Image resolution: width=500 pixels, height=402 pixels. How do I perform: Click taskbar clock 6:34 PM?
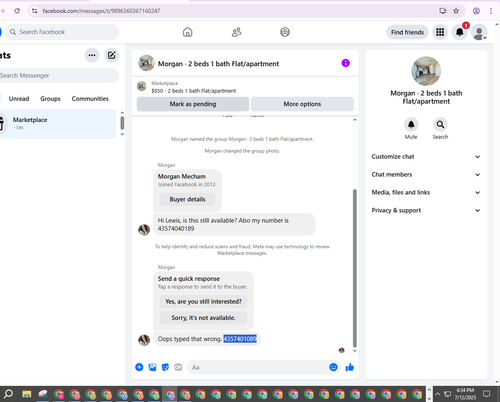pos(465,394)
